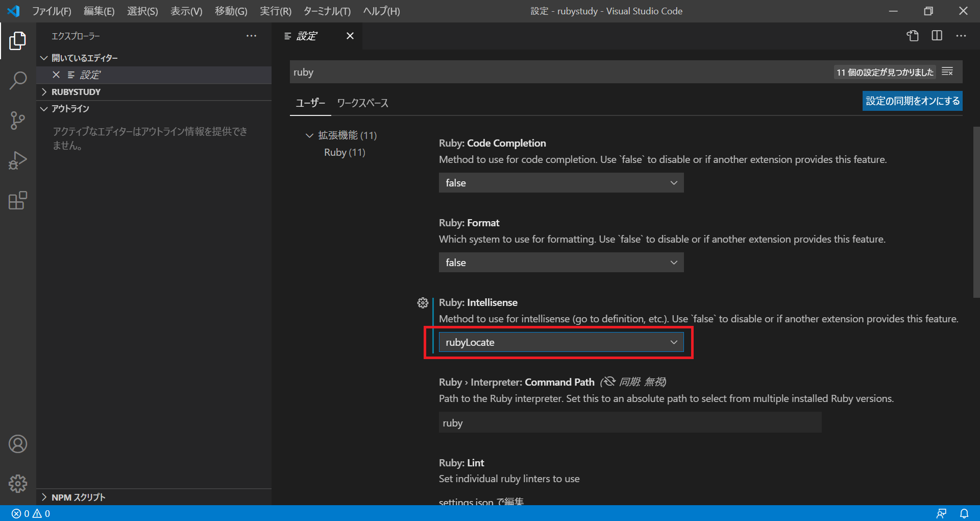980x521 pixels.
Task: Open the Extensions view
Action: (18, 200)
